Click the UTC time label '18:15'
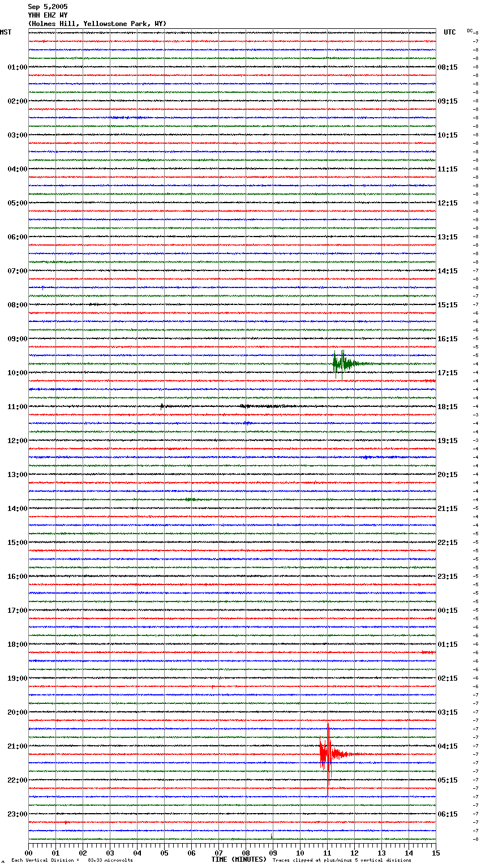The height and width of the screenshot is (868, 481). tap(448, 407)
